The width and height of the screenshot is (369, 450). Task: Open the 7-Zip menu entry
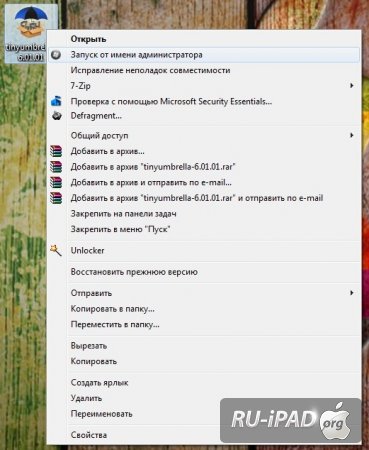204,86
